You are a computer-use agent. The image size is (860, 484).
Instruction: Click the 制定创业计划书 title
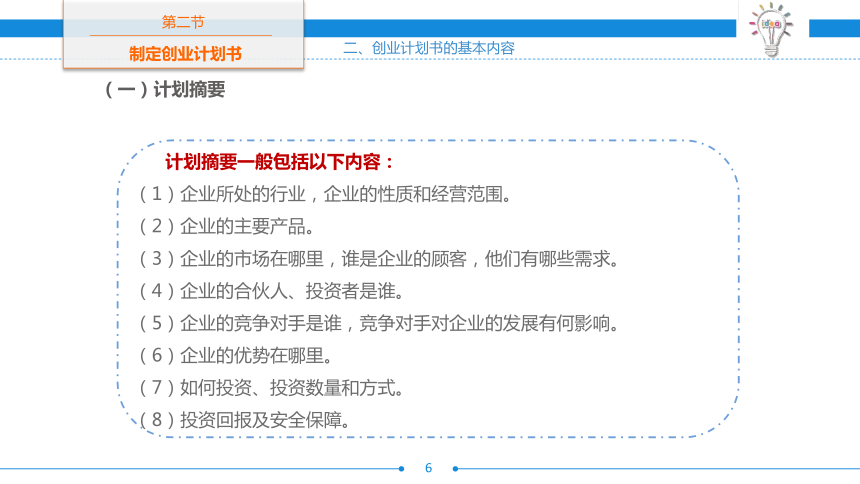(x=185, y=54)
